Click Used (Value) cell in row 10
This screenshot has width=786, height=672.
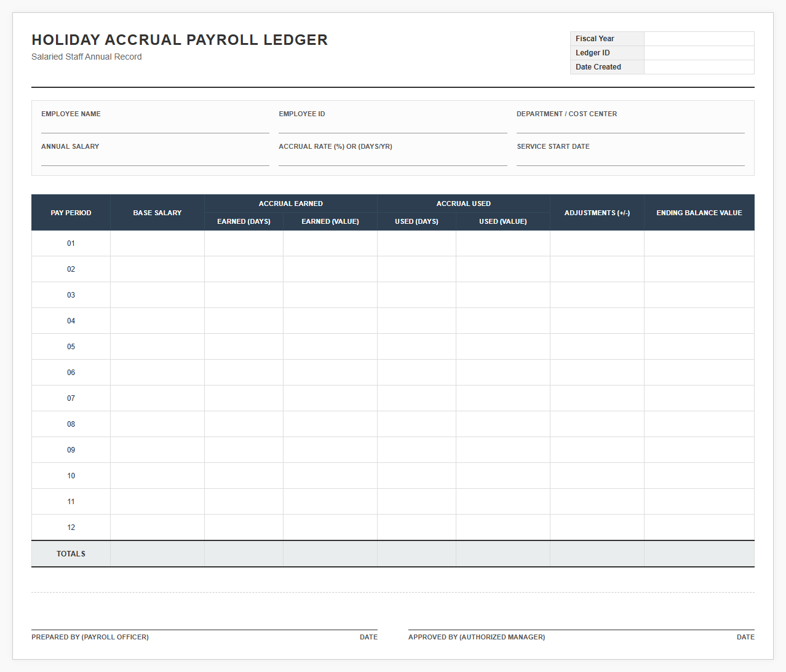[x=503, y=476]
